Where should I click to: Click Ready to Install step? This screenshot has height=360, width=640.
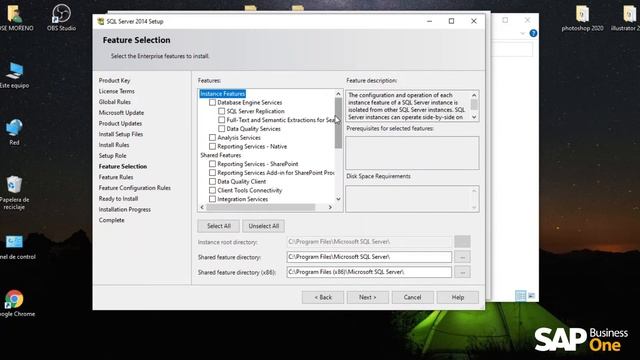(x=118, y=199)
